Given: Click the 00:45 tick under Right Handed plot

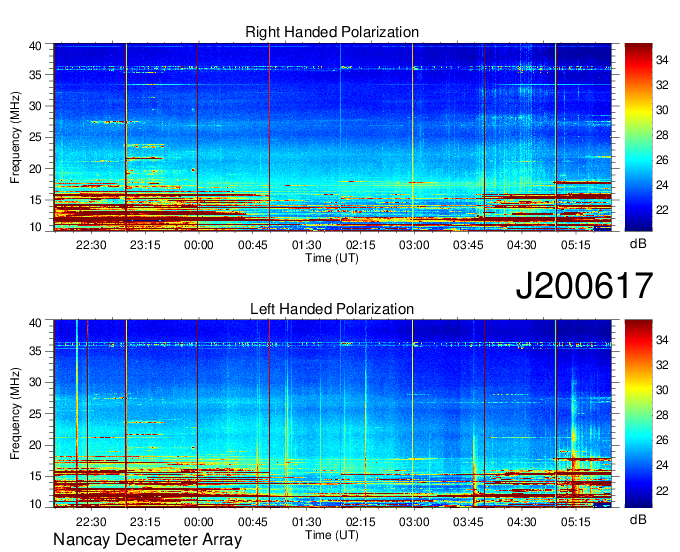Looking at the screenshot, I should coord(253,245).
